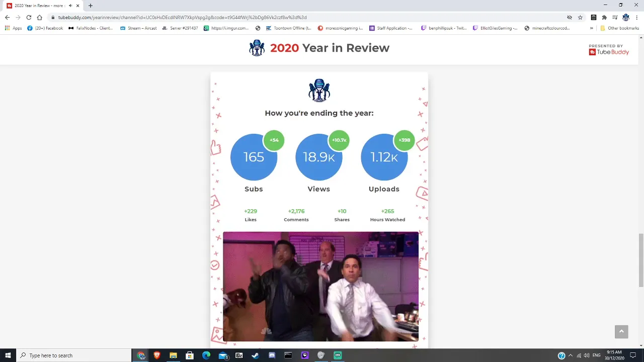Open the minecraftcolourcodes bookmark
Viewport: 644px width, 362px height.
coord(547,28)
